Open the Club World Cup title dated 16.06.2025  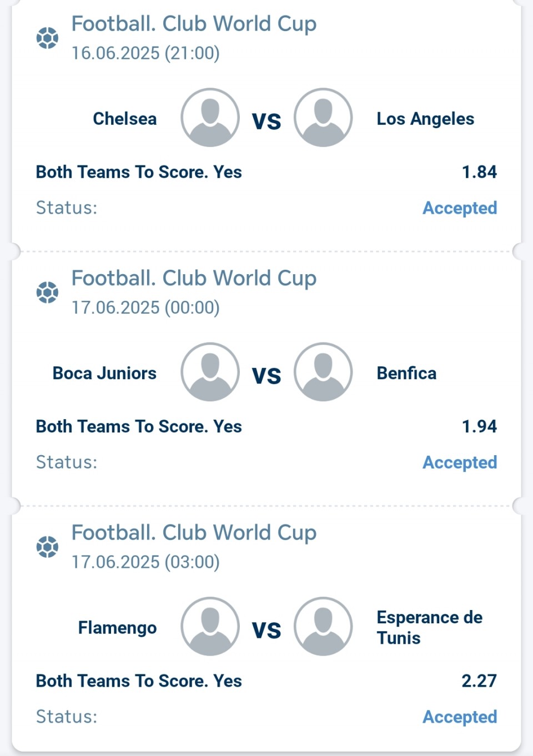pyautogui.click(x=194, y=24)
